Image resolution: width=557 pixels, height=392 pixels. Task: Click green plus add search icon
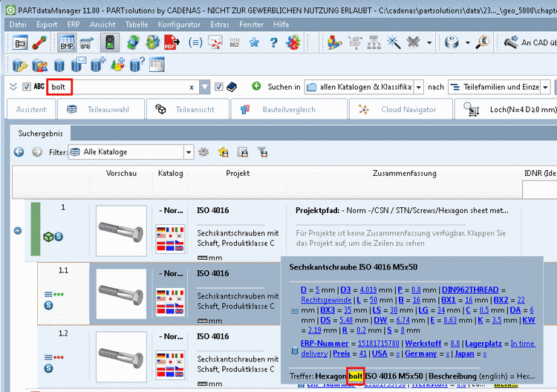click(x=256, y=86)
